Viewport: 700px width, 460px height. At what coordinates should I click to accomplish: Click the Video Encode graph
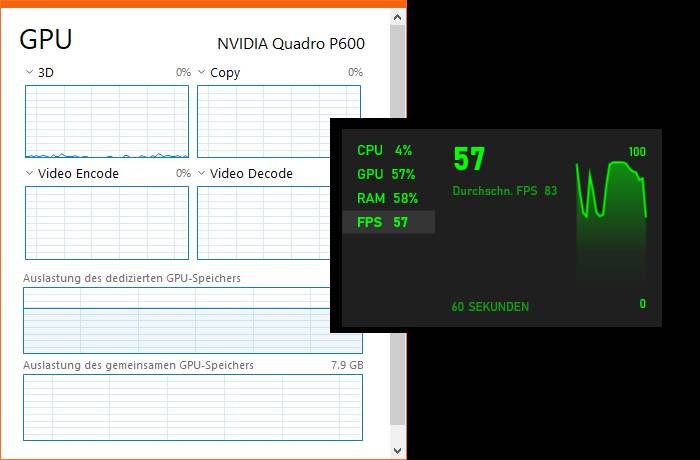[107, 222]
